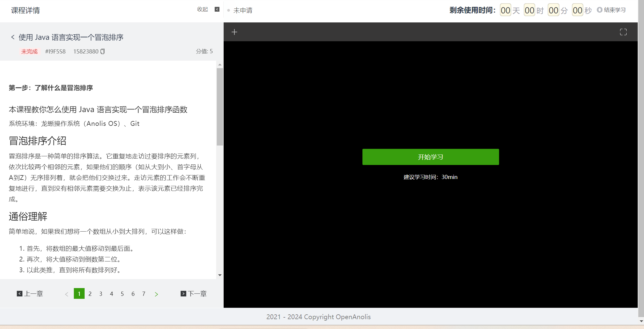The image size is (644, 329).
Task: Click the minutes counter box before 分
Action: coord(553,10)
